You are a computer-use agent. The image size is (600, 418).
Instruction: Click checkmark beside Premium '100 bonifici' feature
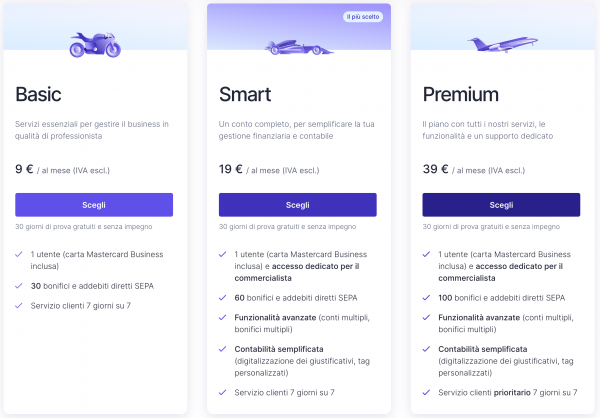coord(427,297)
